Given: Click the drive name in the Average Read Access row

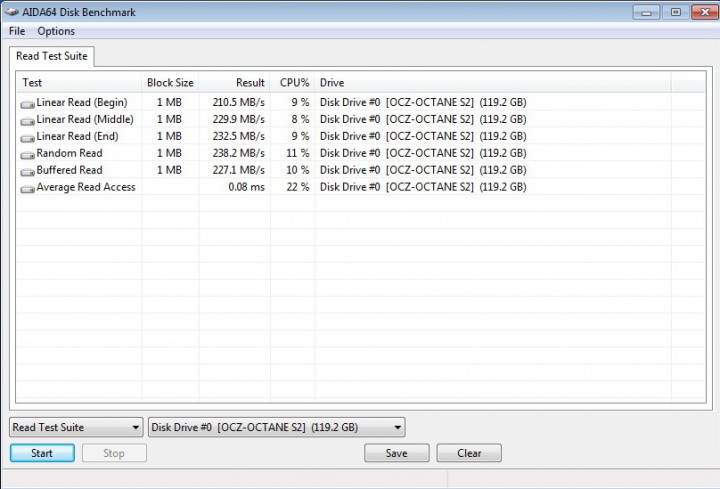Looking at the screenshot, I should pyautogui.click(x=423, y=187).
